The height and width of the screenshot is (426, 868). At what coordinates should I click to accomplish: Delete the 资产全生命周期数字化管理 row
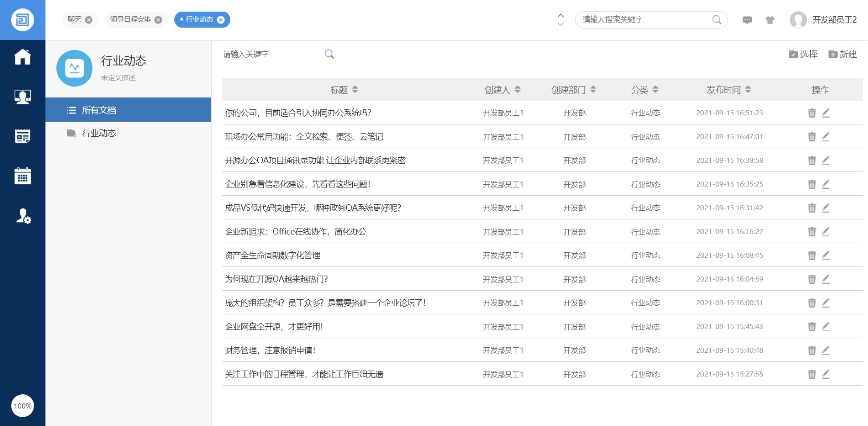point(812,255)
